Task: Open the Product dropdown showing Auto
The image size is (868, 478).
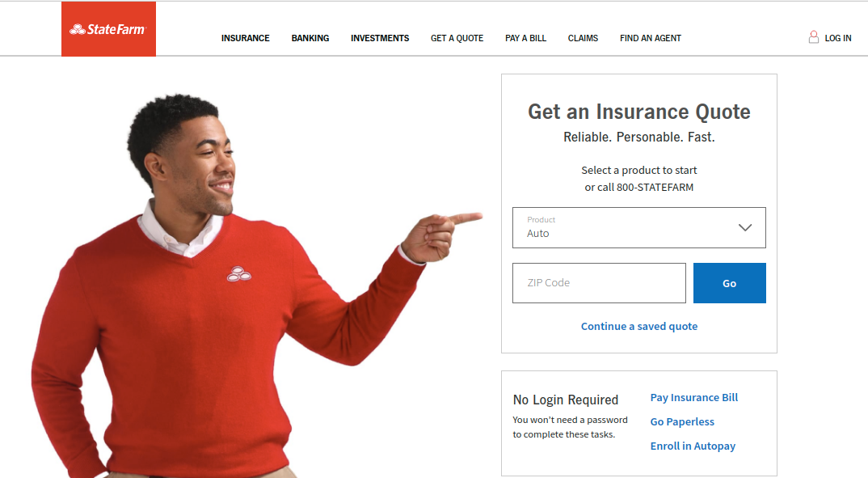Action: coord(638,227)
